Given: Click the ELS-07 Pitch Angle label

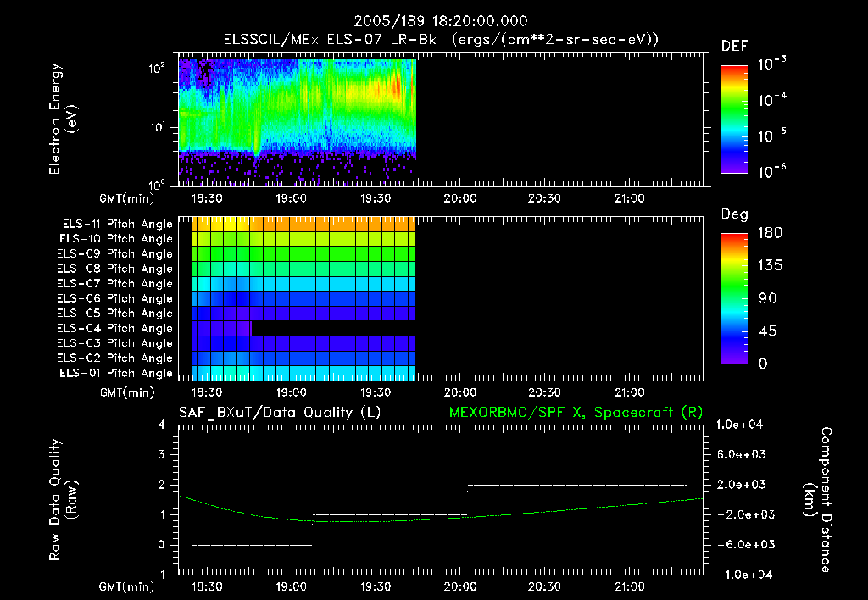Looking at the screenshot, I should pyautogui.click(x=114, y=284).
